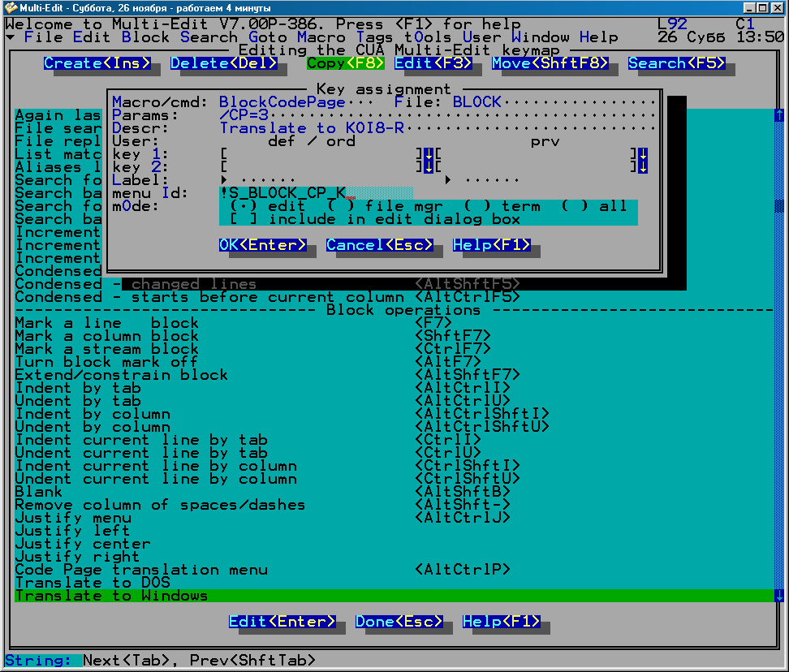The image size is (789, 672).
Task: Select the file mgr mode option
Action: 336,206
